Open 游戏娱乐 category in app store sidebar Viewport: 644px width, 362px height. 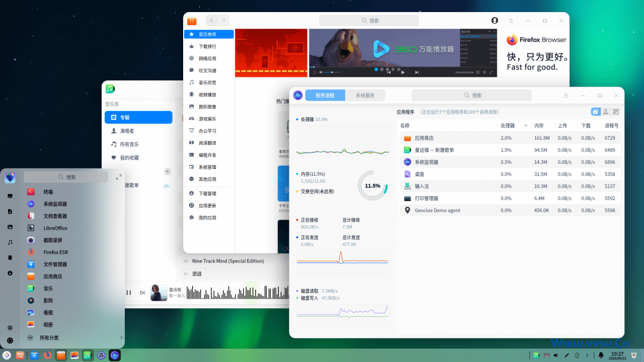pos(207,119)
